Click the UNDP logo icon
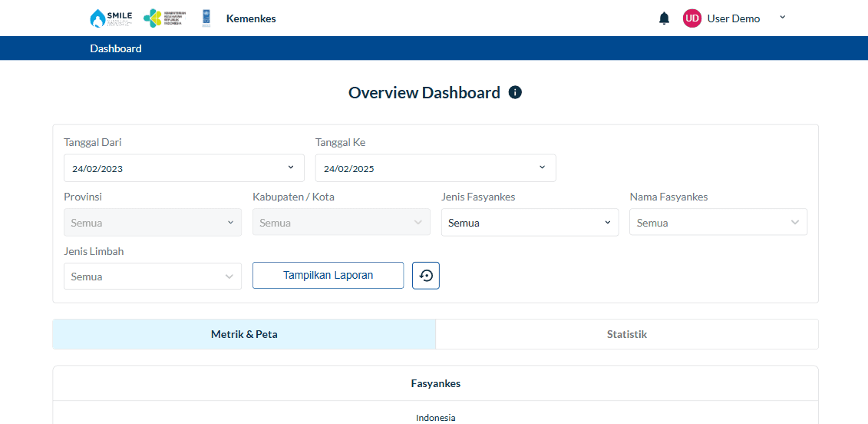868x424 pixels. point(206,18)
